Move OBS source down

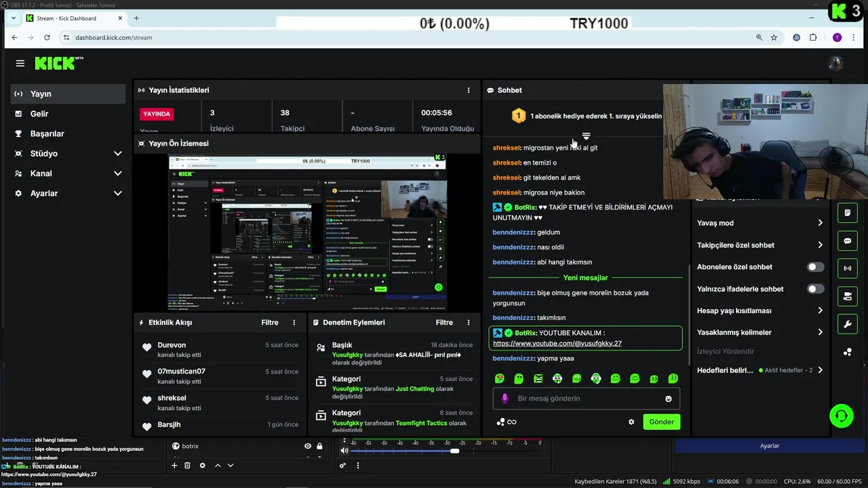[x=231, y=466]
